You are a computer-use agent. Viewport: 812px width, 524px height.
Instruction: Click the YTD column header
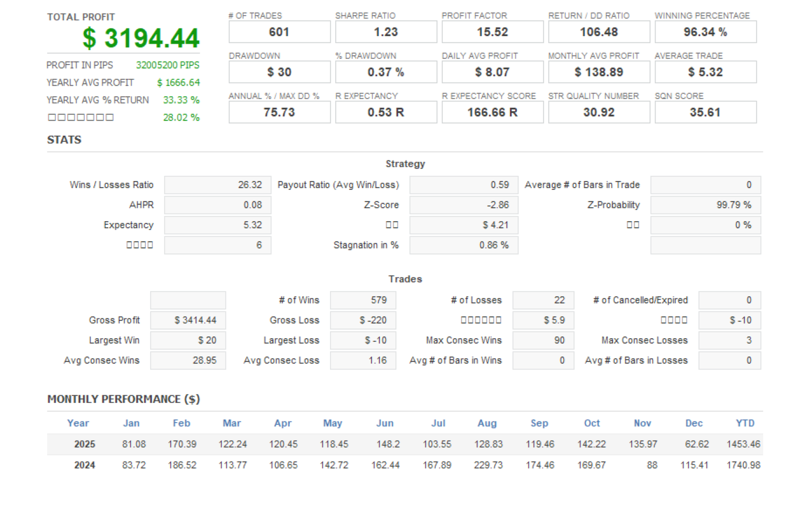pos(745,423)
